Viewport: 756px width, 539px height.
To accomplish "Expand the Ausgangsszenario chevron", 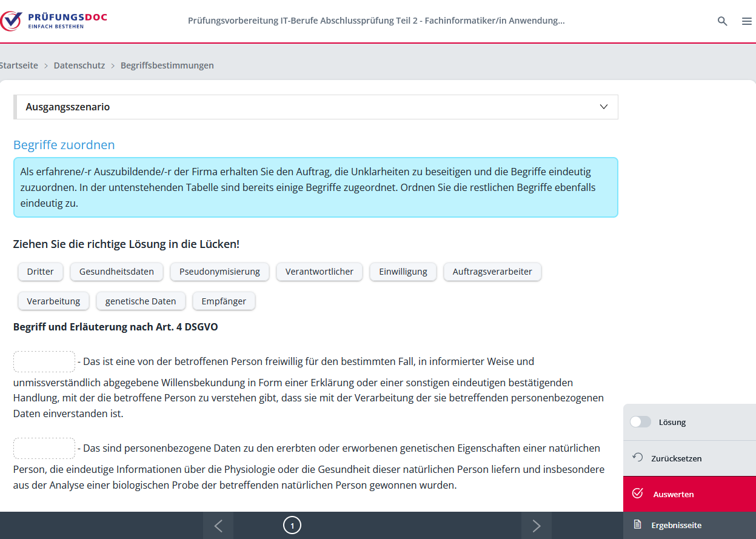I will 603,107.
